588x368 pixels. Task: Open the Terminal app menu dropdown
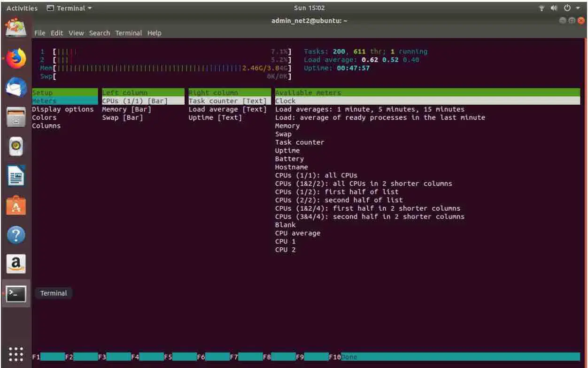click(x=70, y=8)
